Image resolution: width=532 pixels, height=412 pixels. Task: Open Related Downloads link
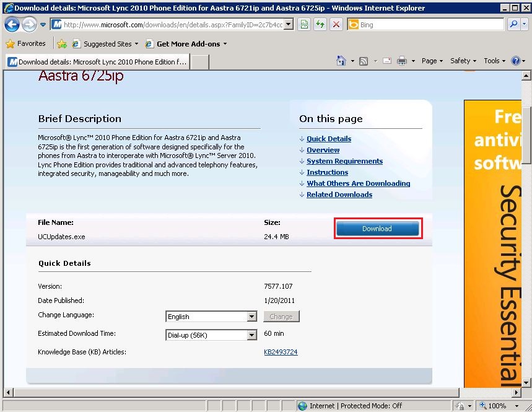click(339, 195)
